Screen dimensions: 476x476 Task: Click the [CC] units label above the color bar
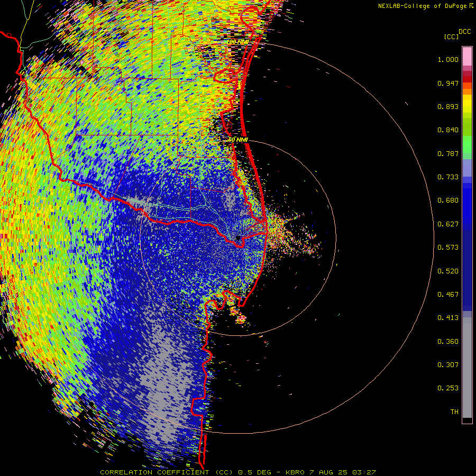(x=451, y=36)
